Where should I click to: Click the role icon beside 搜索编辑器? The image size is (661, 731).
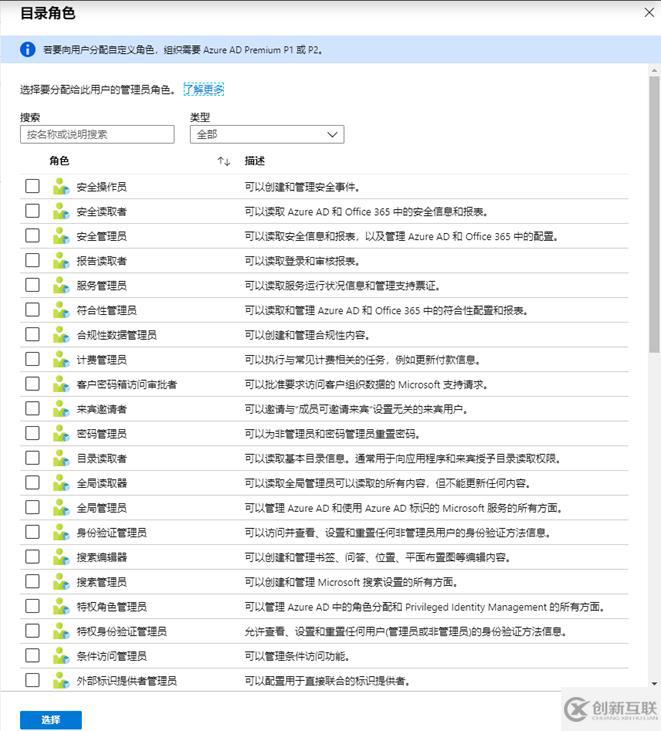tap(61, 557)
